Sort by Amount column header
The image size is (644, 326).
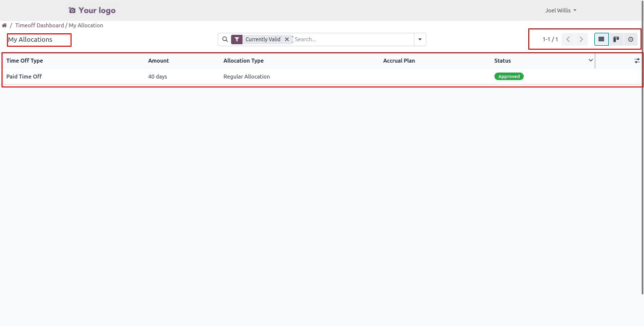pyautogui.click(x=159, y=61)
